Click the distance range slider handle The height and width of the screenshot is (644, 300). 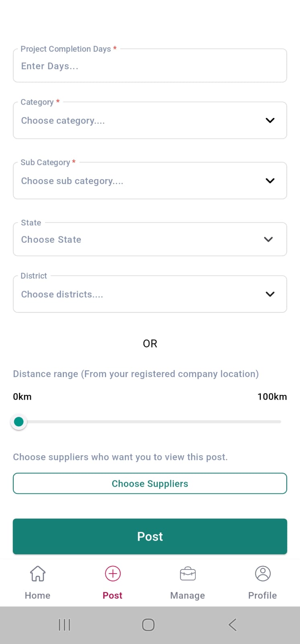(18, 422)
